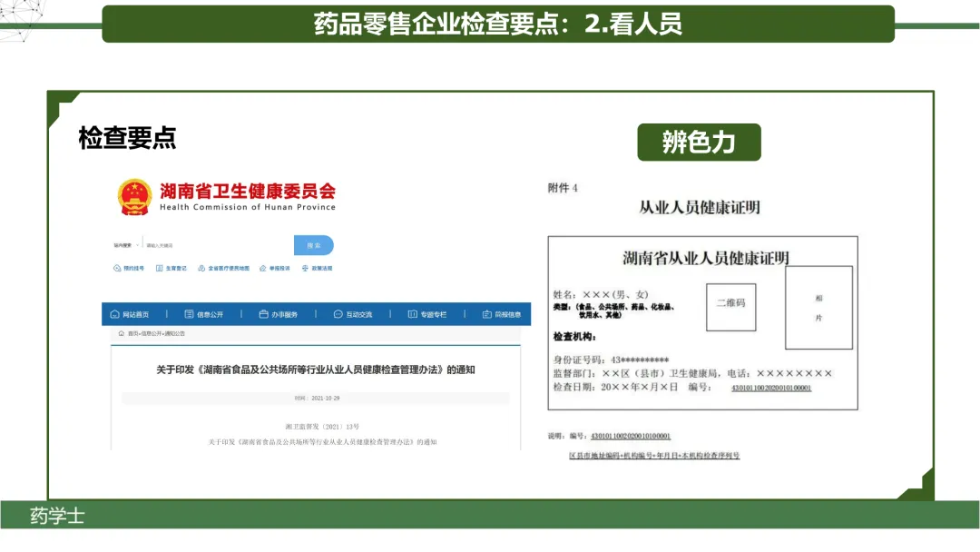Click the 身份证号码 line
This screenshot has width=980, height=552.
pyautogui.click(x=611, y=360)
